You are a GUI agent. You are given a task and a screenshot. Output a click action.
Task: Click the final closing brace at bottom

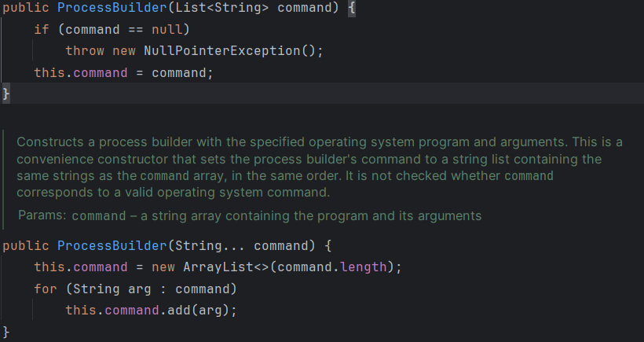(x=6, y=332)
